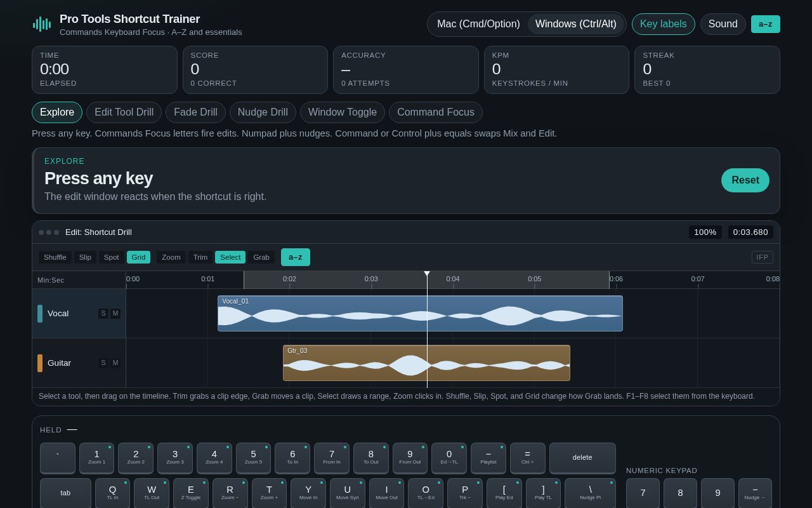Image resolution: width=812 pixels, height=508 pixels.
Task: Click the Vocal_01 clip on the timeline
Action: point(420,314)
